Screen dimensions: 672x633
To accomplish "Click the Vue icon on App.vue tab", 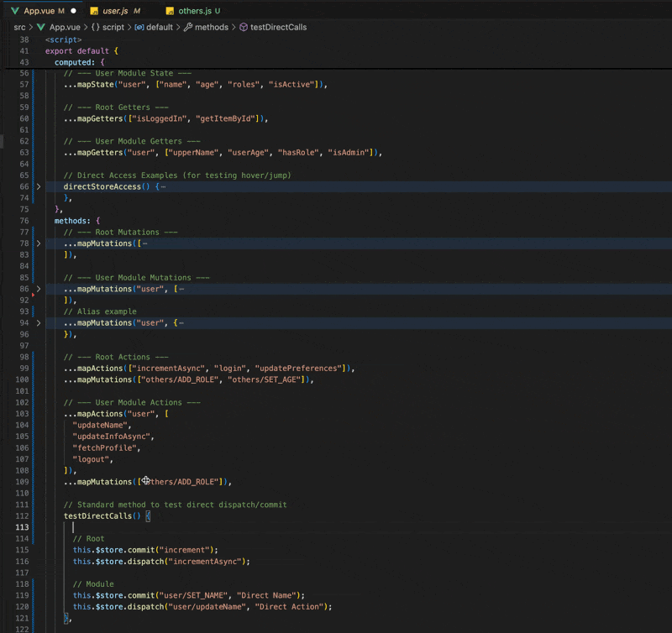I will (x=15, y=11).
